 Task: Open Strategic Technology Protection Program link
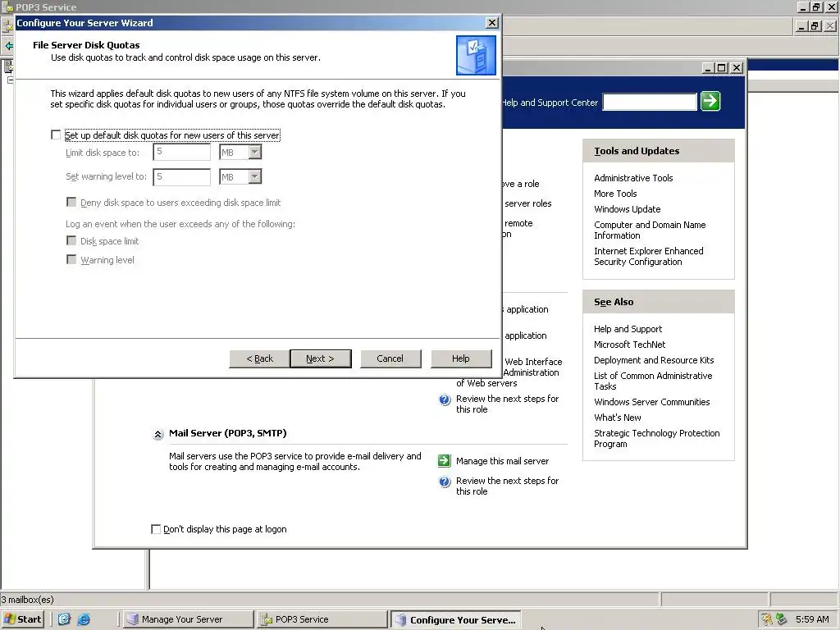656,438
